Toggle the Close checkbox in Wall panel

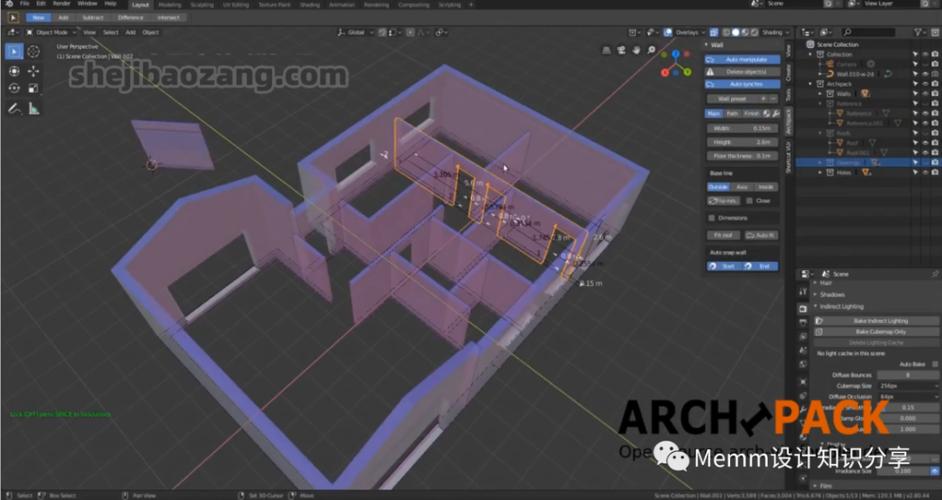[749, 201]
